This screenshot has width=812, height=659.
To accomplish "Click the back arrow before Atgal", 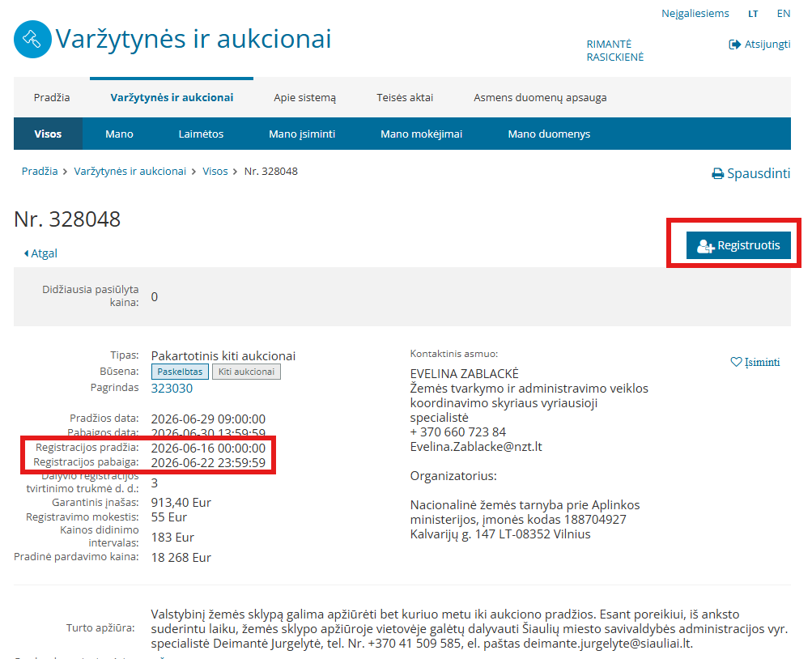I will point(27,253).
